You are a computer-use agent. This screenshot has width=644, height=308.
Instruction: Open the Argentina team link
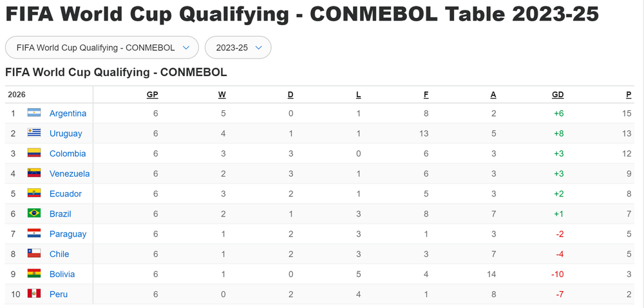tap(68, 113)
